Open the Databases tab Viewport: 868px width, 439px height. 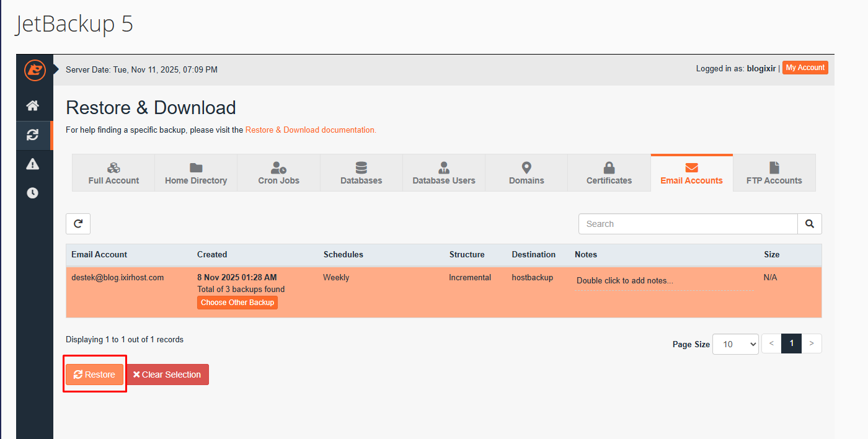point(361,173)
